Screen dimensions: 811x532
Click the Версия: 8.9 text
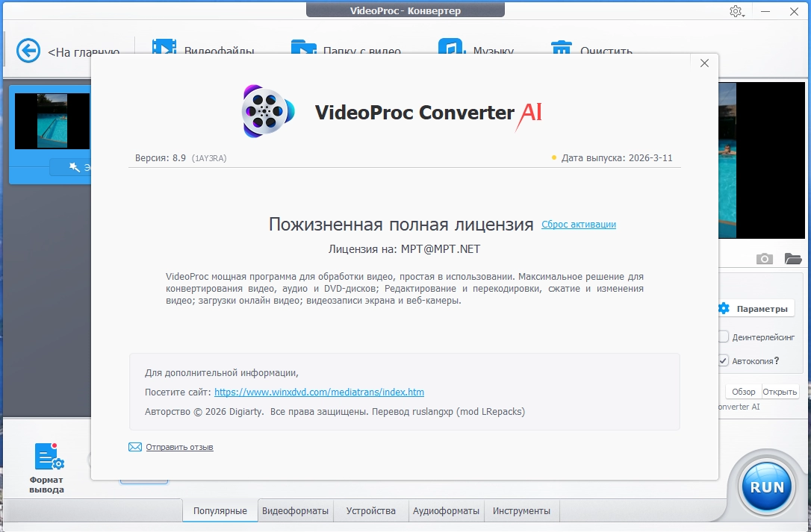pyautogui.click(x=161, y=158)
